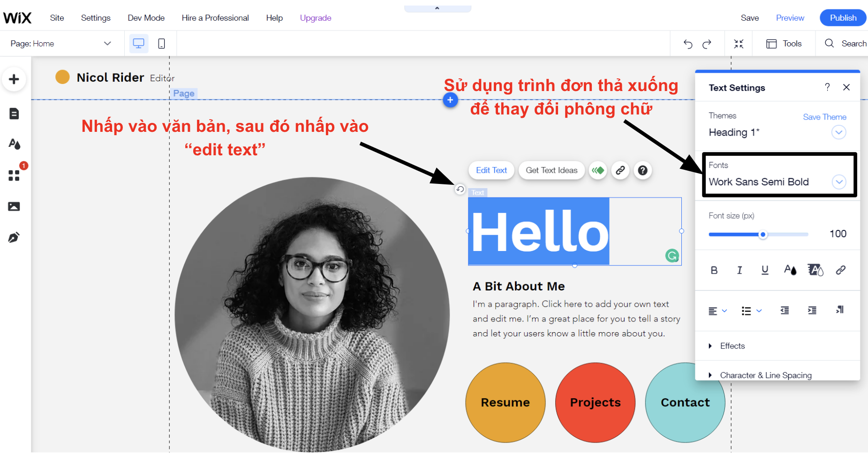Viewport: 868px width, 457px height.
Task: Click the blue plus add section button
Action: [x=450, y=100]
